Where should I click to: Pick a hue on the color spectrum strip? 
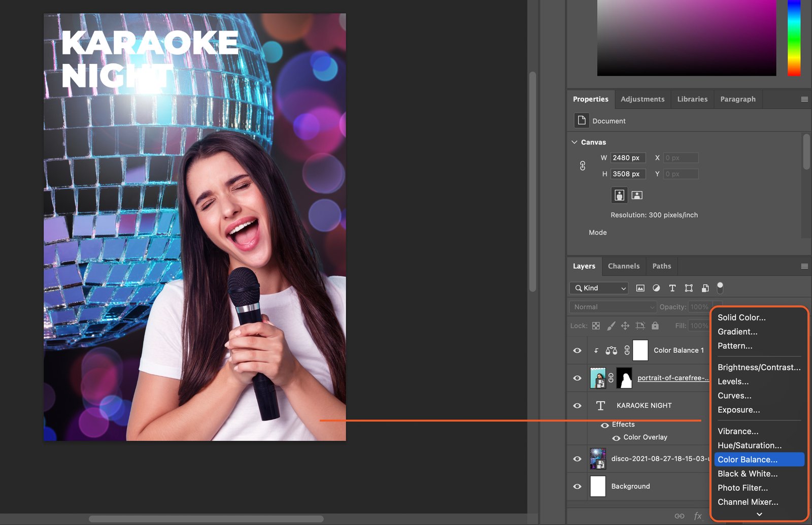click(x=794, y=38)
